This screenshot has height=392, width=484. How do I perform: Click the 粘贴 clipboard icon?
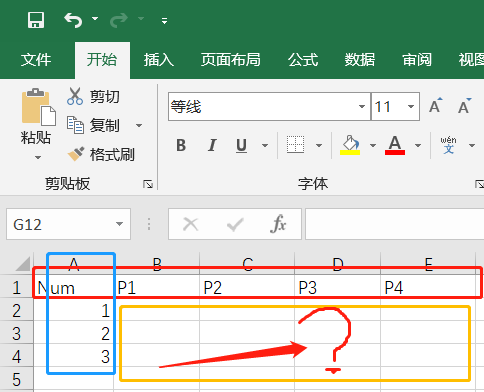coord(38,107)
